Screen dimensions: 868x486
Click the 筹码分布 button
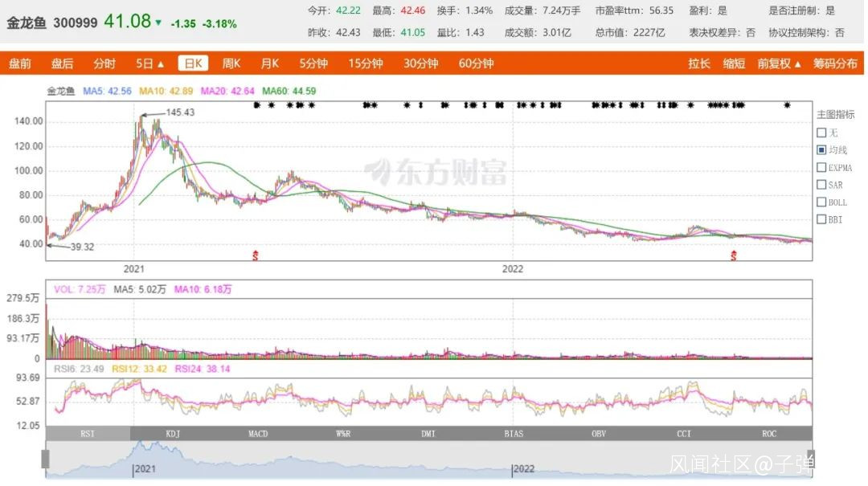835,63
